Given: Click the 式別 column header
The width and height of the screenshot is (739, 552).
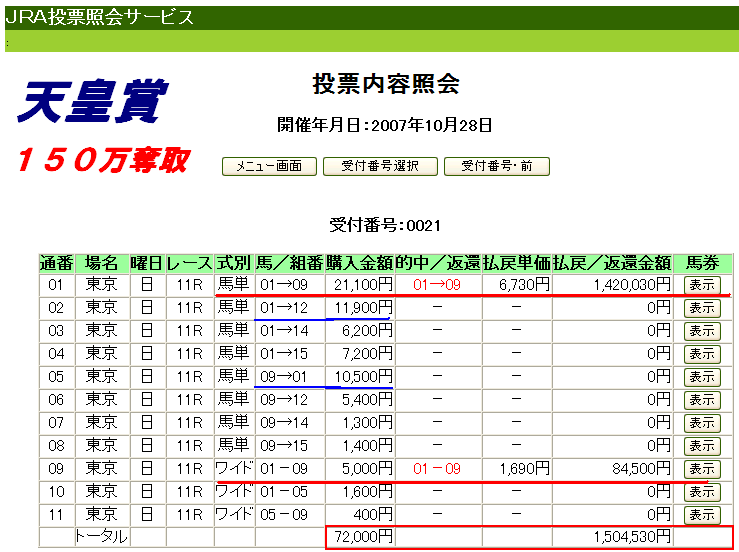Looking at the screenshot, I should (233, 263).
